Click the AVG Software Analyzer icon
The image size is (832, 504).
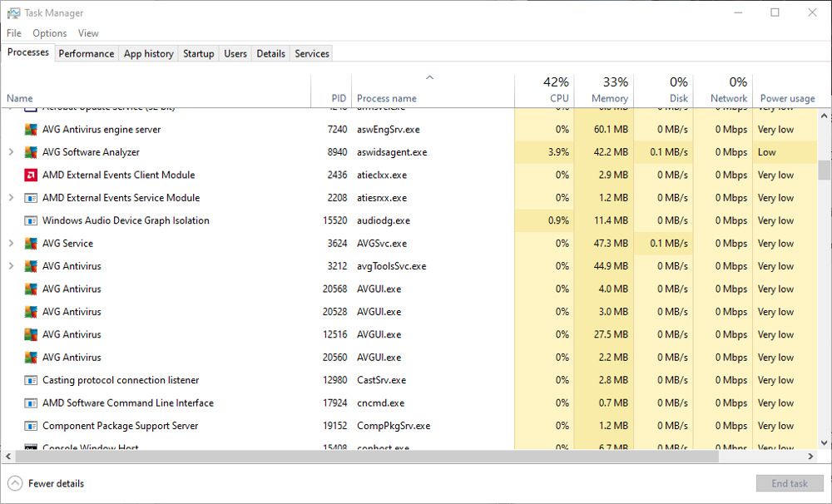(31, 152)
